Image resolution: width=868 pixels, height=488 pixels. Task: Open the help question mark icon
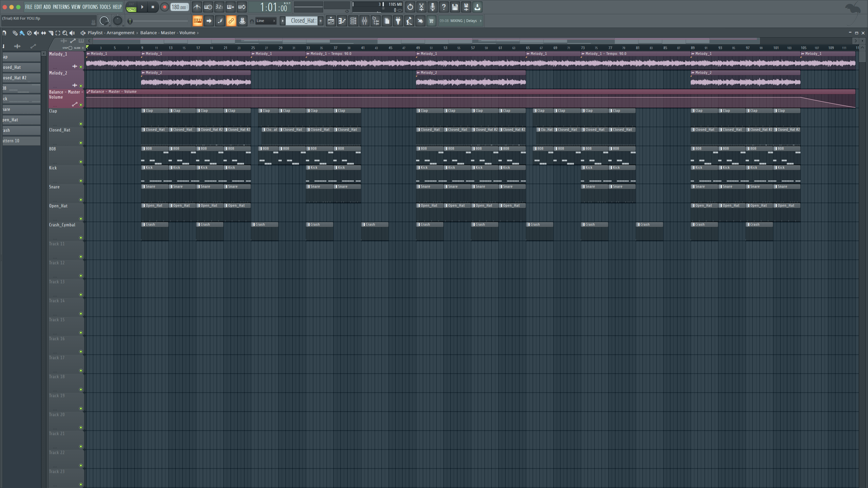click(x=443, y=7)
